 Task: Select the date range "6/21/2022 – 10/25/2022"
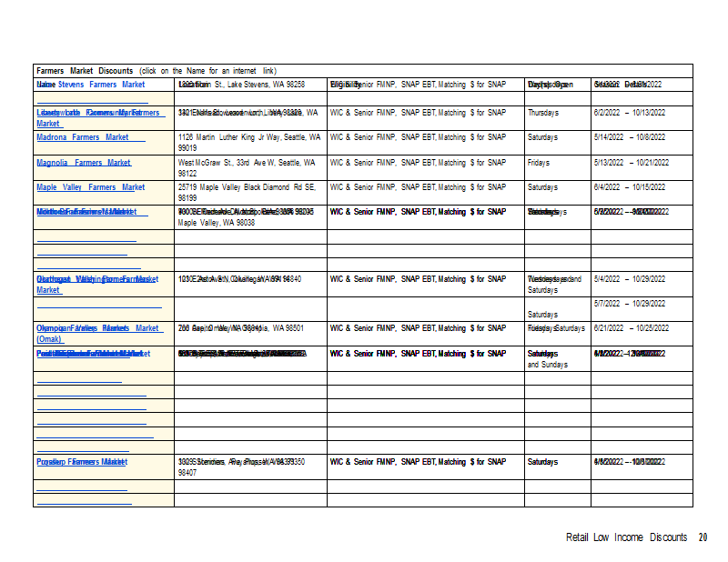pyautogui.click(x=632, y=328)
